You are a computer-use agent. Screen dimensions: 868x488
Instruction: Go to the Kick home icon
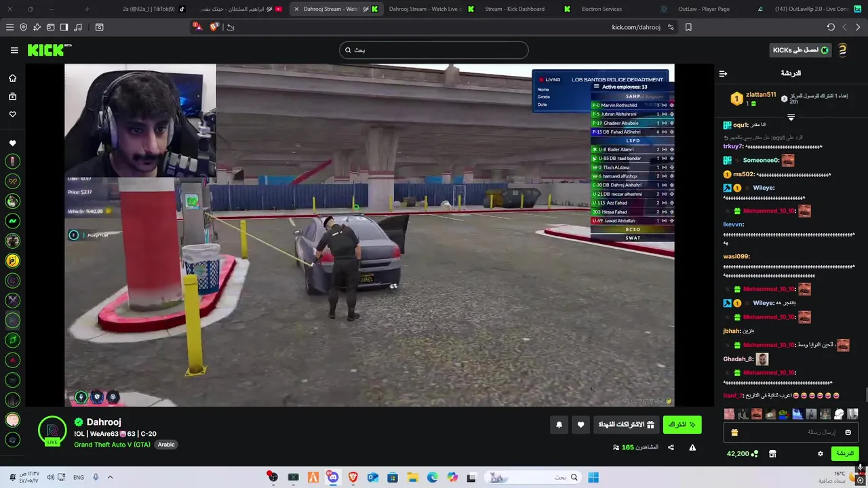click(12, 78)
